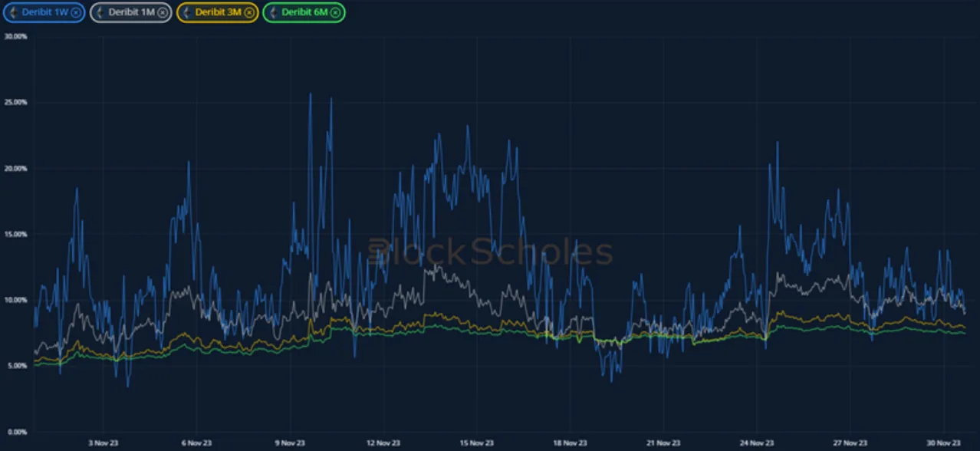
Task: Remove the Deribit 1M series chip
Action: click(x=162, y=12)
